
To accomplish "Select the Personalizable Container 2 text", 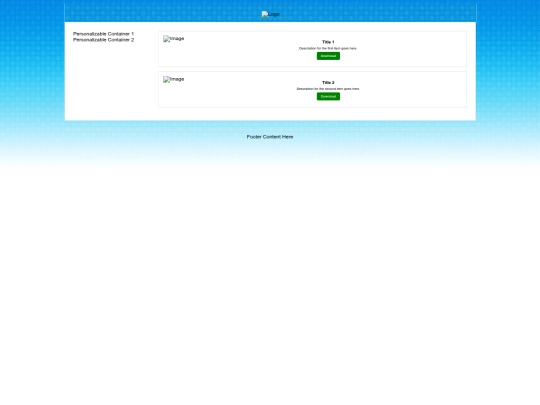I will [x=103, y=40].
